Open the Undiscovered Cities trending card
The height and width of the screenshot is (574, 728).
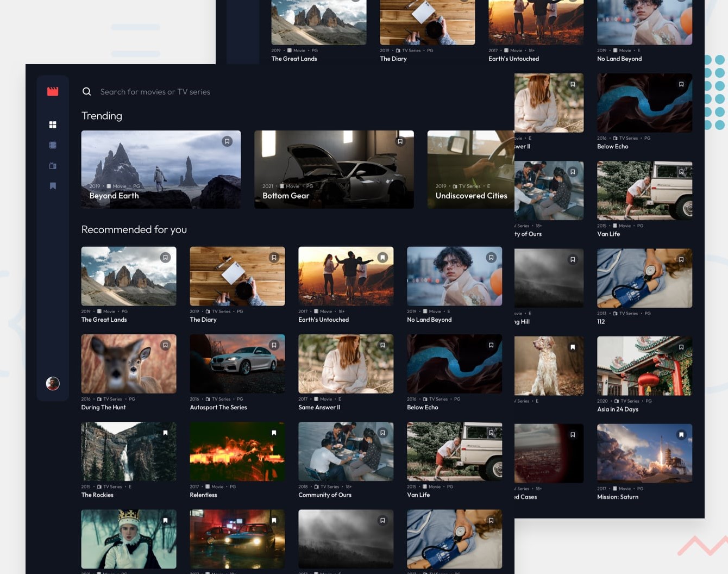pyautogui.click(x=470, y=169)
